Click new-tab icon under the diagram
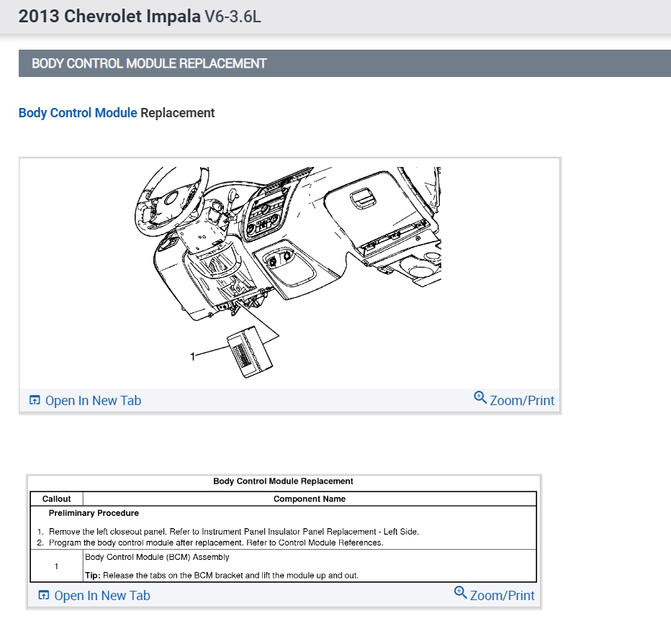This screenshot has width=671, height=644. coord(35,400)
